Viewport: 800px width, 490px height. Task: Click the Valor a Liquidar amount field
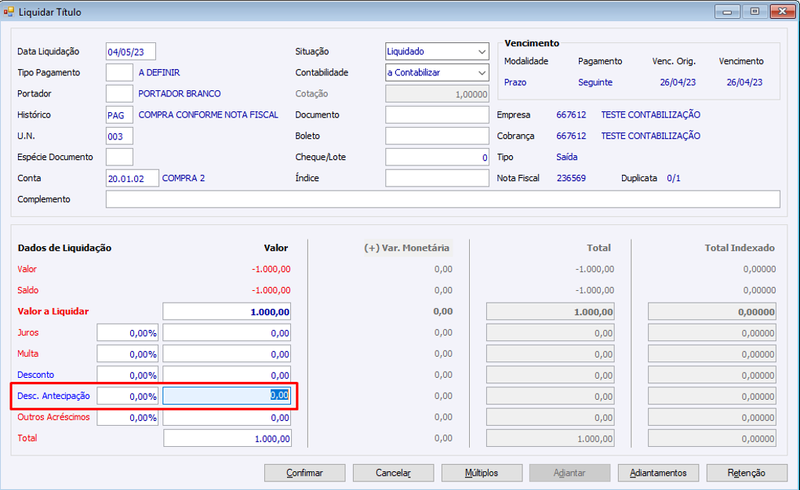click(x=227, y=311)
